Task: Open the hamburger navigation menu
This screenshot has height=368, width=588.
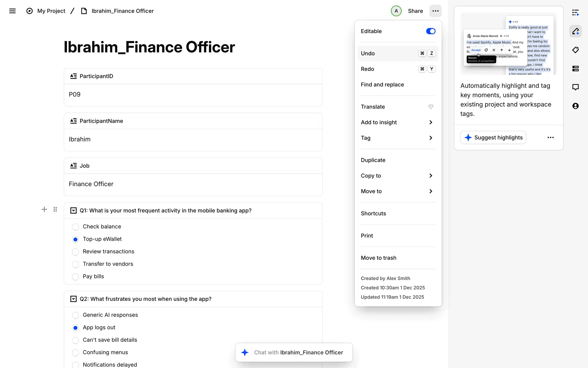Action: pos(12,11)
